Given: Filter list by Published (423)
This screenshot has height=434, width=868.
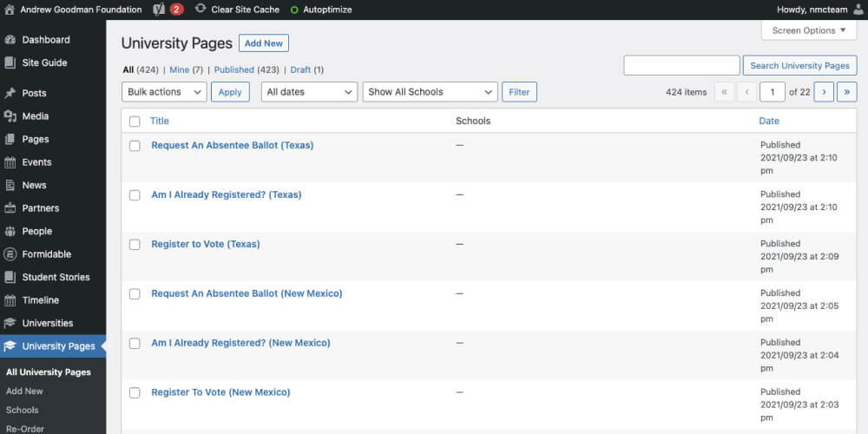Looking at the screenshot, I should click(x=247, y=69).
